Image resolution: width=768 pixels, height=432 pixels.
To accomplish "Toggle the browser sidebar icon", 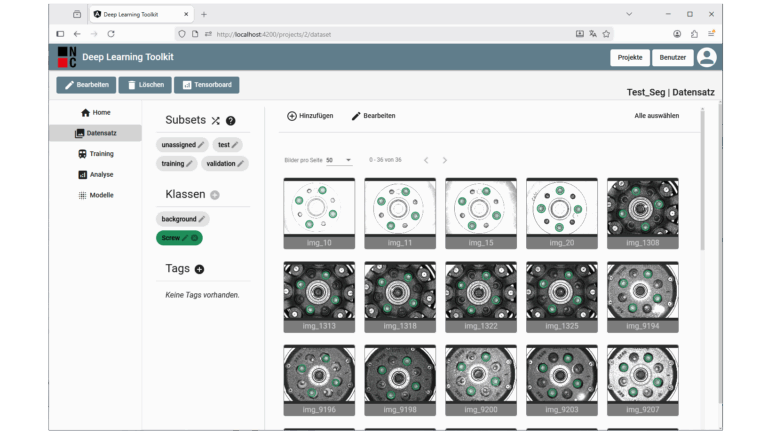I will (60, 34).
